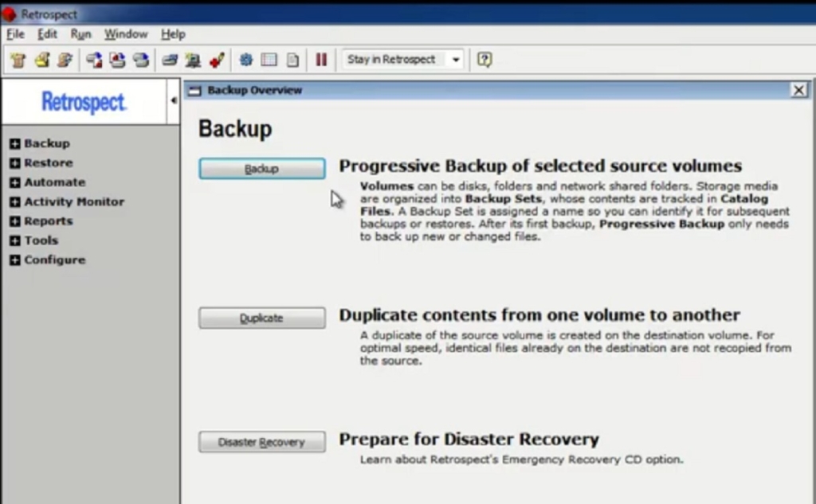
Task: Click the first toolbar icon on the left
Action: (18, 60)
